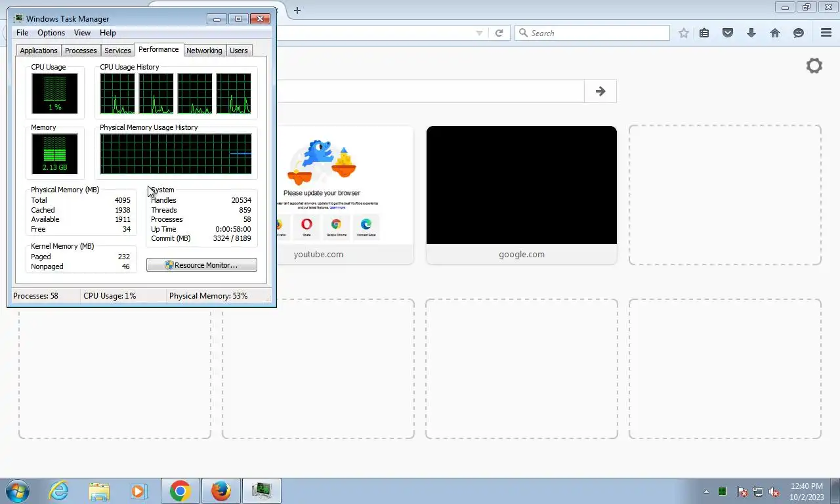The image size is (840, 504).
Task: Click the new tab page search arrow
Action: click(x=600, y=91)
